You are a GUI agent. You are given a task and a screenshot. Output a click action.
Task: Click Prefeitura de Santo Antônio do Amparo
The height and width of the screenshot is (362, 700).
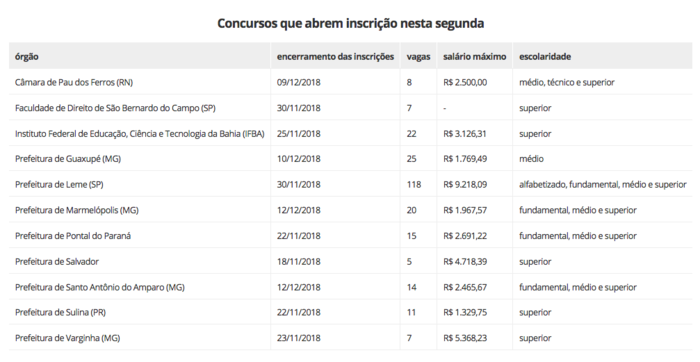(x=100, y=287)
